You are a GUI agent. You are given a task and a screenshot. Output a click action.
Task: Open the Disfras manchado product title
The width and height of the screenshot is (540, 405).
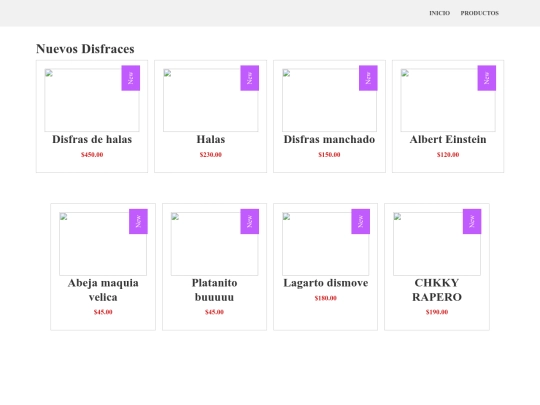(329, 139)
